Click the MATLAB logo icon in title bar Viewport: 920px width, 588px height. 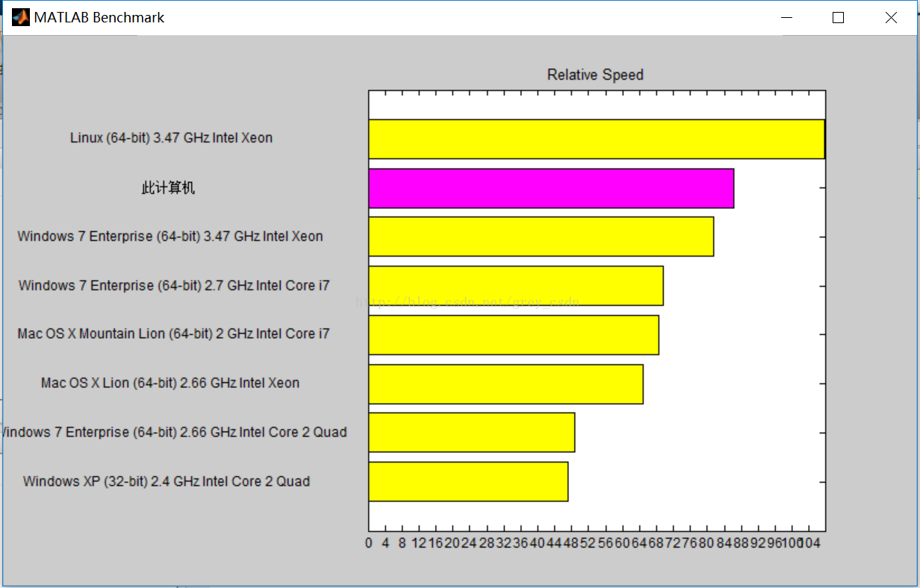[20, 17]
